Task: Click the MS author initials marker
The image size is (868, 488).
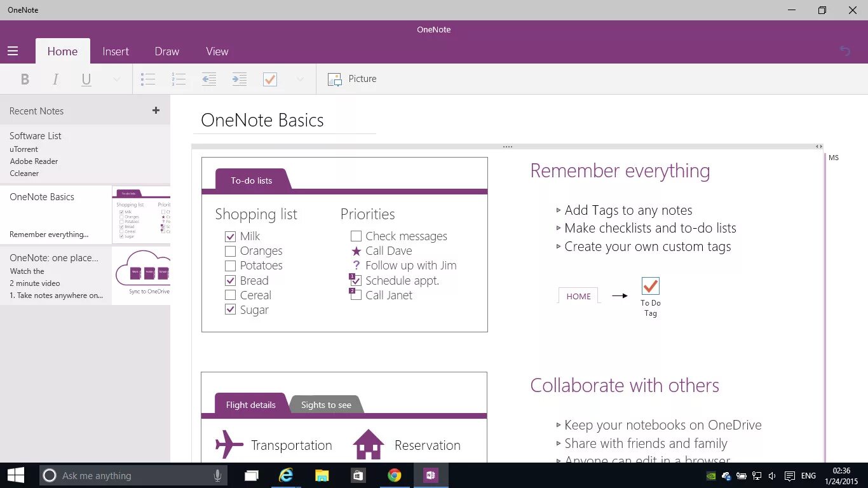Action: [x=834, y=158]
